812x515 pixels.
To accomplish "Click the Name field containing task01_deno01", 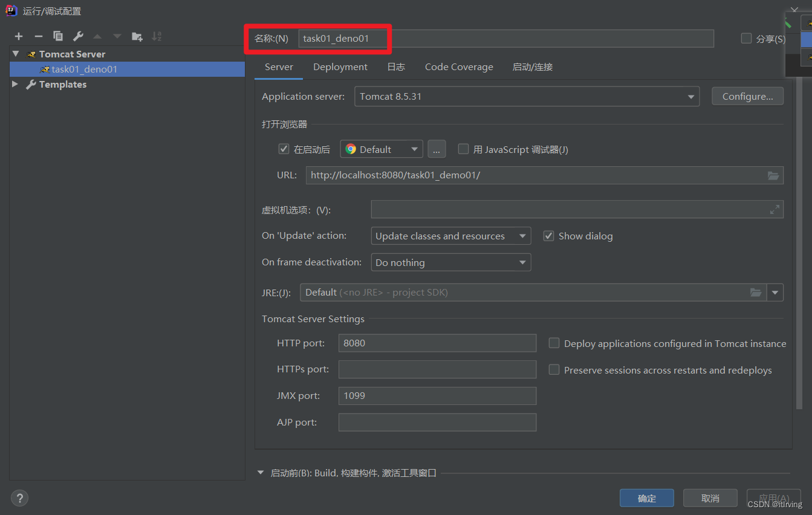I will tap(506, 39).
